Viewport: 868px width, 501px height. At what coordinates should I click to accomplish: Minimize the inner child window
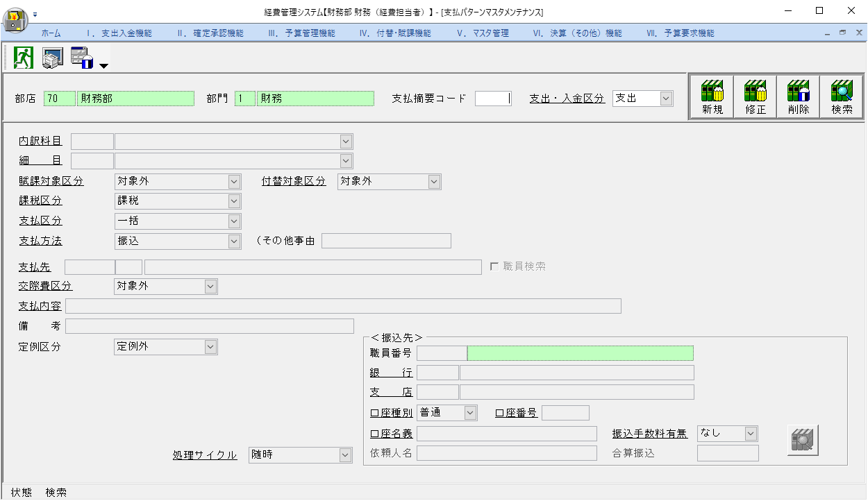click(828, 33)
